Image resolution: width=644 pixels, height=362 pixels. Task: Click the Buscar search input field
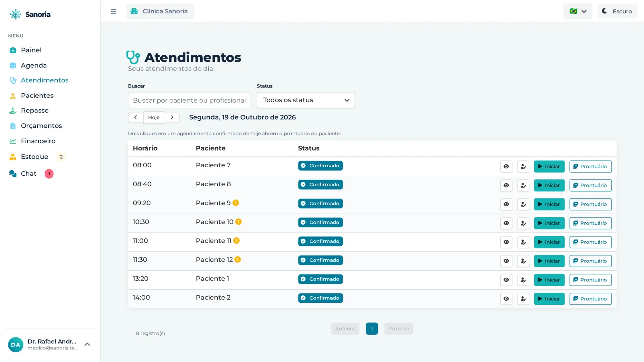click(x=189, y=100)
